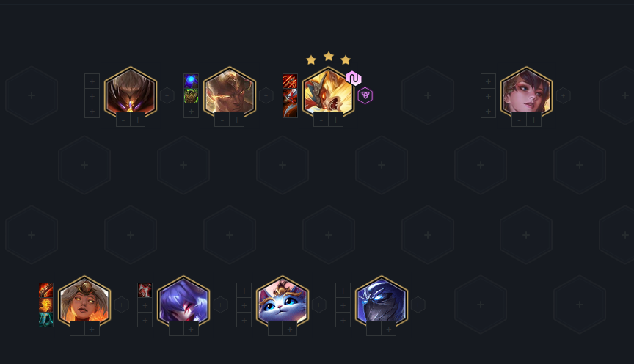This screenshot has height=364, width=634.
Task: Click the empty board hexagon right of Gnar
Action: tap(427, 95)
